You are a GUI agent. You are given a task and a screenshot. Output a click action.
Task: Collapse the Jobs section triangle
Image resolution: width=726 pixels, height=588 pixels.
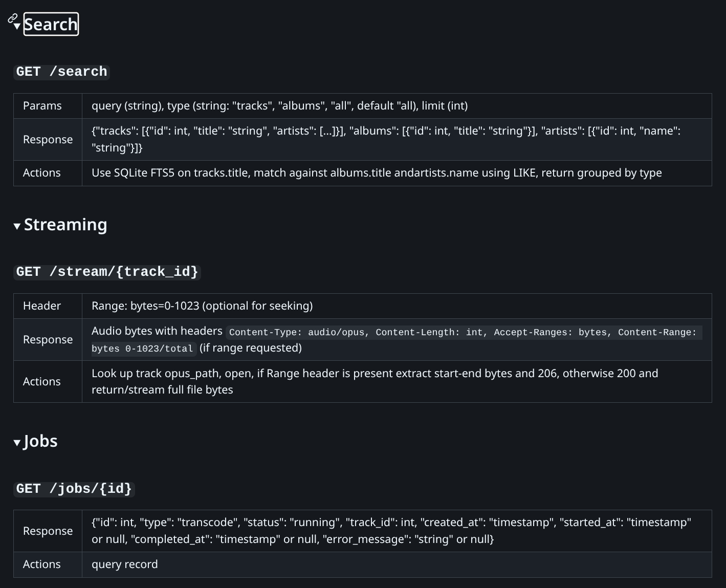(x=17, y=443)
